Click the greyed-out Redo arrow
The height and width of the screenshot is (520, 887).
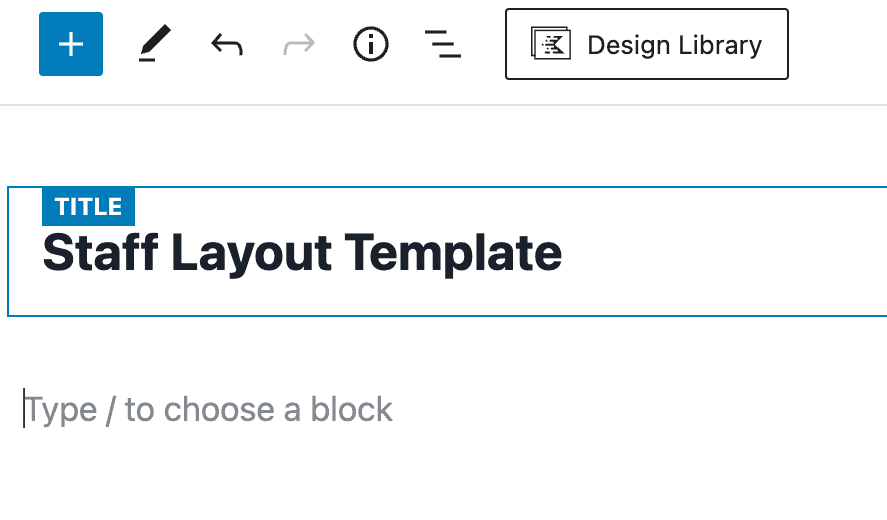(299, 44)
